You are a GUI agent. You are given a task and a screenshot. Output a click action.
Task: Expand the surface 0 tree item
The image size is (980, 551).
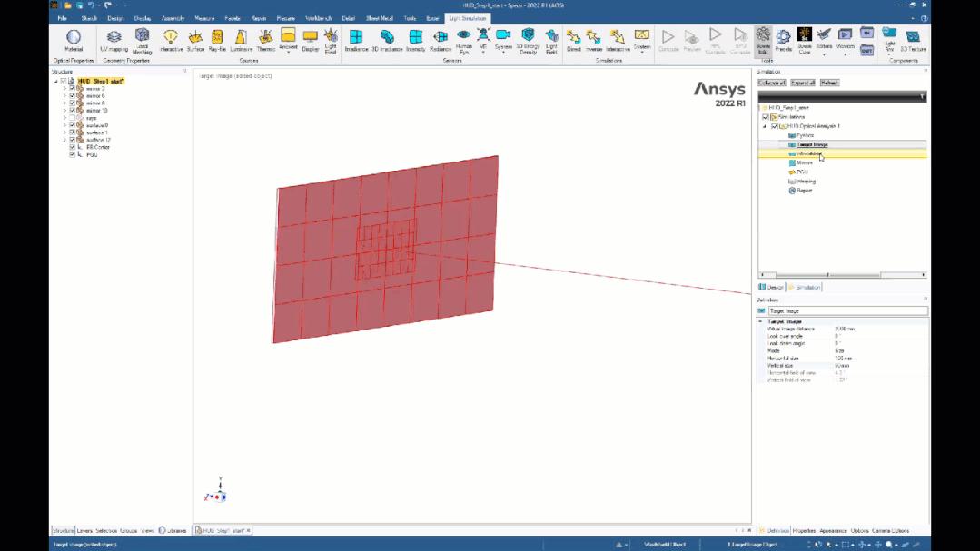point(64,125)
